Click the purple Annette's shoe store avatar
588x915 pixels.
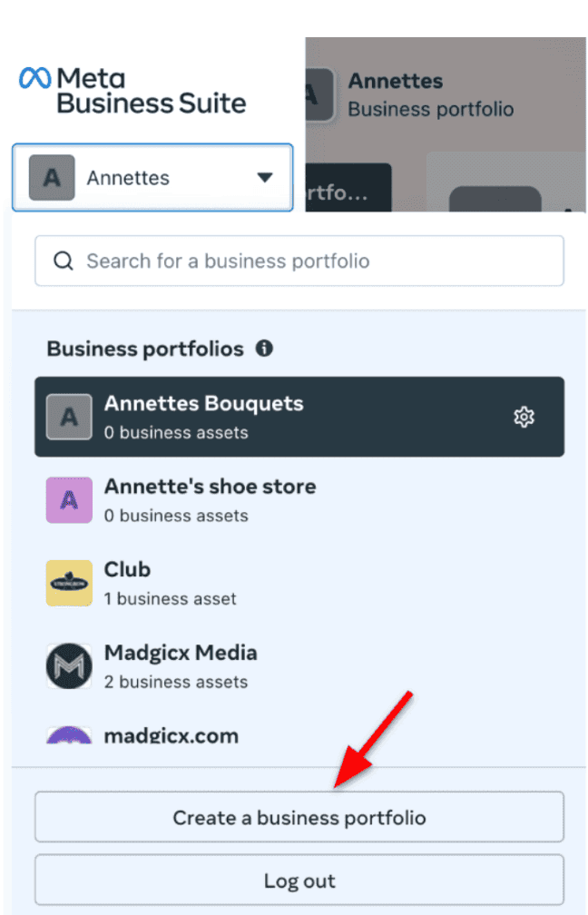click(x=69, y=500)
